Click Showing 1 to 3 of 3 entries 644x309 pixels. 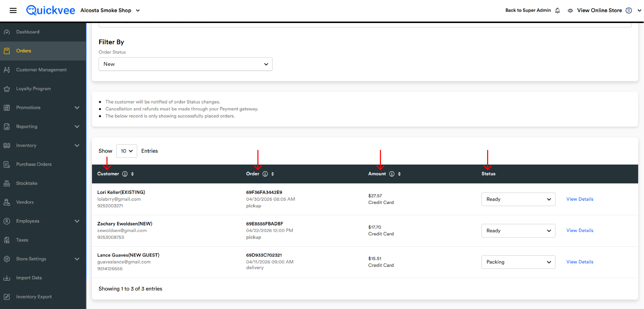point(130,289)
